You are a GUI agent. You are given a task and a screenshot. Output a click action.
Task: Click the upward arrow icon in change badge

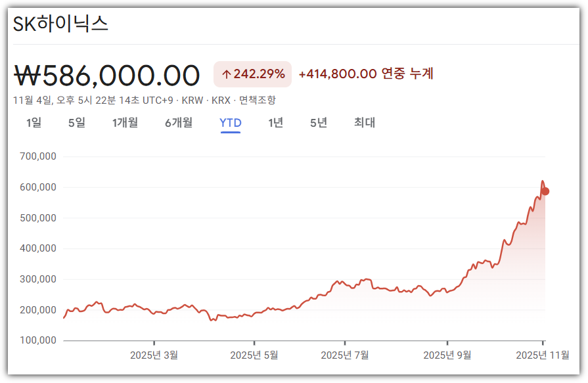coord(226,74)
